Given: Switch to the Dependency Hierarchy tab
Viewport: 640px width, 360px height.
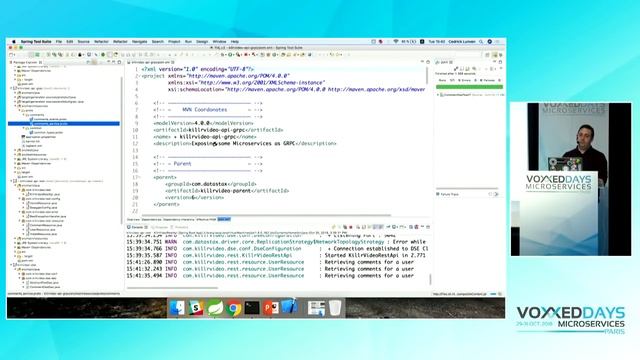Looking at the screenshot, I should click(x=179, y=220).
